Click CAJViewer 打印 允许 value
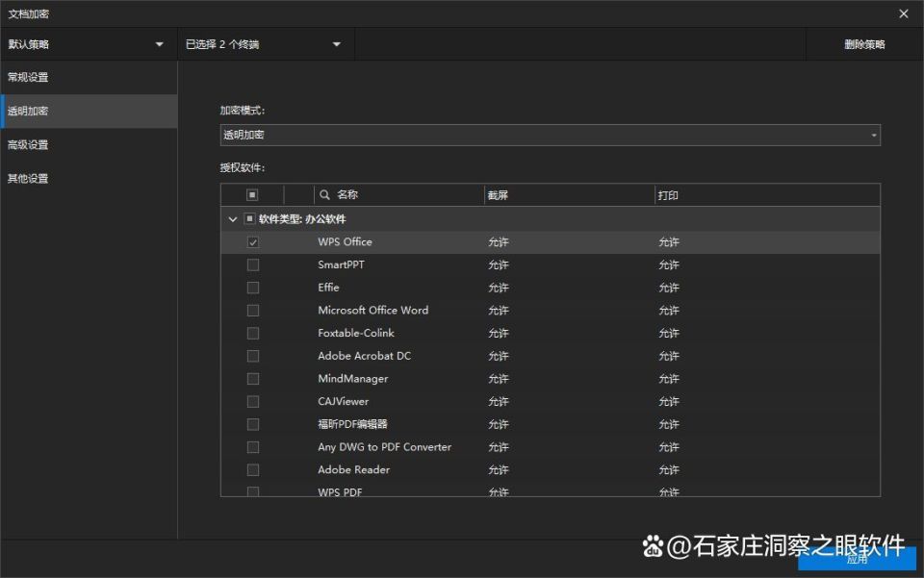This screenshot has width=924, height=578. [668, 401]
